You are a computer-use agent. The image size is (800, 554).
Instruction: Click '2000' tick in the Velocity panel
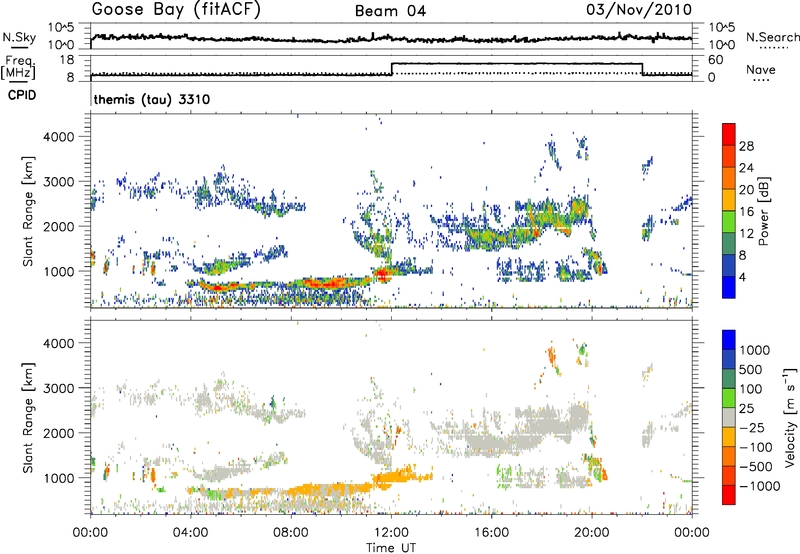[x=58, y=433]
